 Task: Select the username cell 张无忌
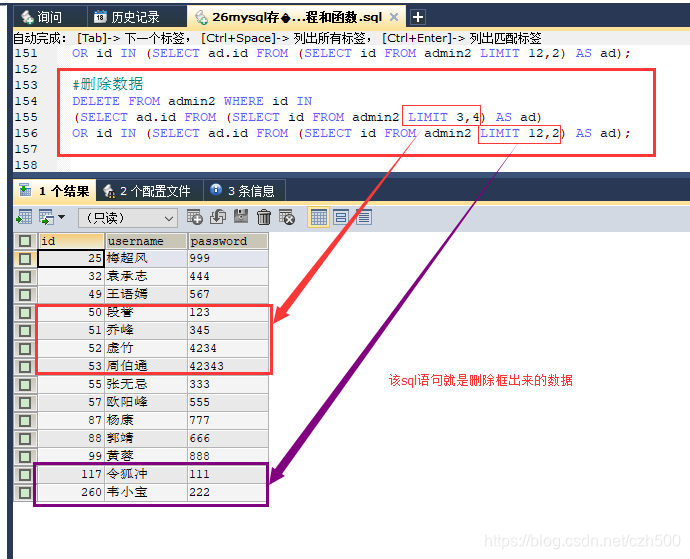(x=146, y=384)
